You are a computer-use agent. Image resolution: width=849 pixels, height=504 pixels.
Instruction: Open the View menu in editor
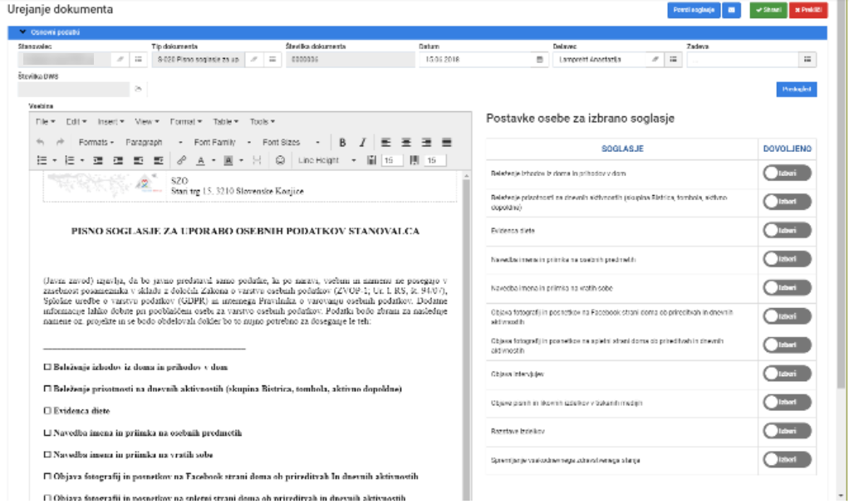click(147, 122)
